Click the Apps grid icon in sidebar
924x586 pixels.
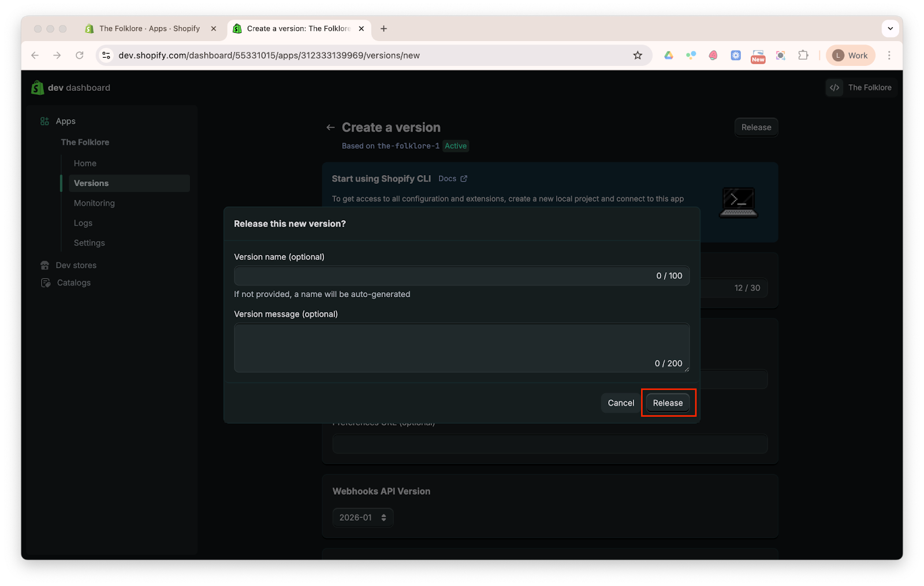(44, 121)
